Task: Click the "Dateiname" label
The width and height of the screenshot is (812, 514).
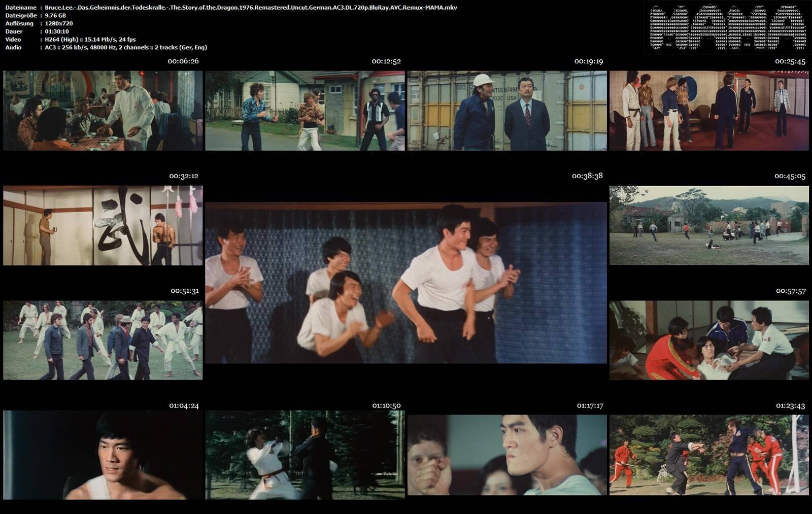Action: [20, 8]
